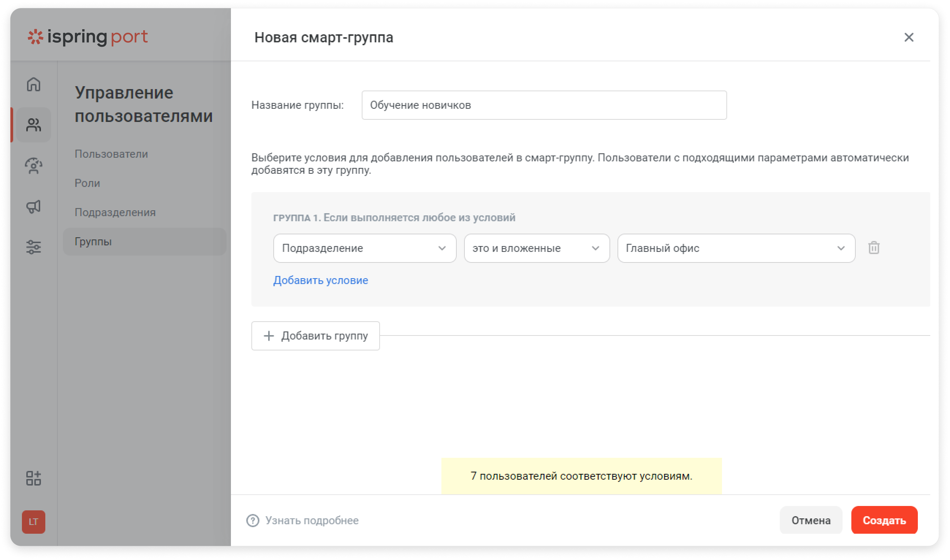
Task: Close the new smart group dialog
Action: pyautogui.click(x=909, y=37)
